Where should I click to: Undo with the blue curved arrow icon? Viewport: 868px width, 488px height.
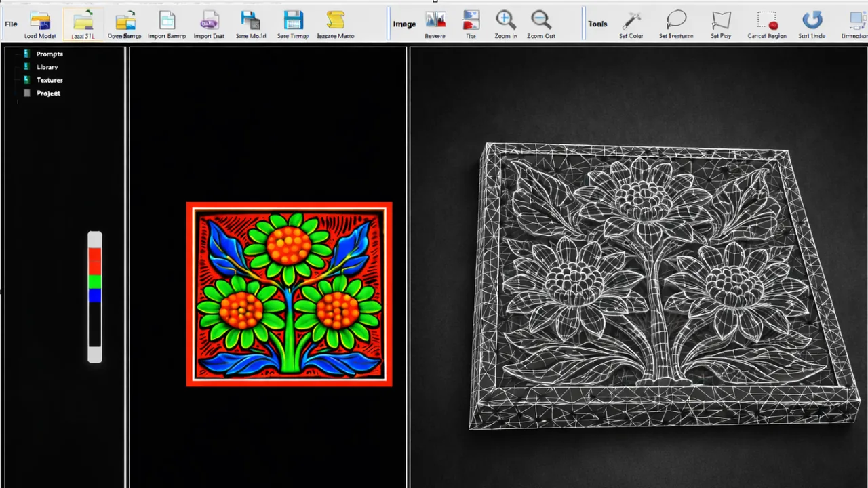812,20
